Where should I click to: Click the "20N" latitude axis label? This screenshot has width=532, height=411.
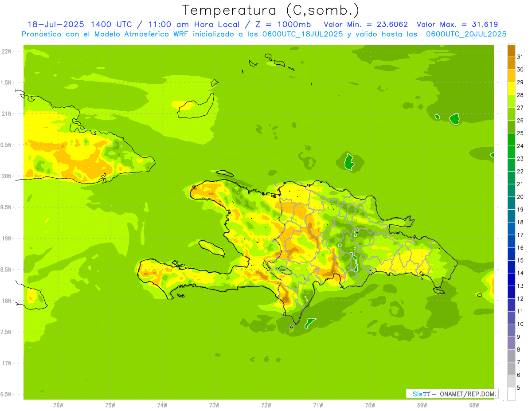click(x=7, y=176)
